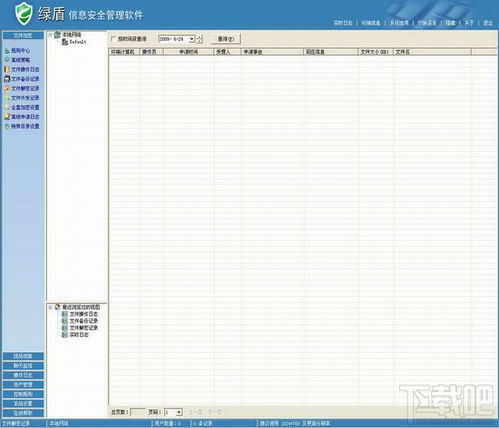Open the date picker dropdown arrow

point(192,39)
